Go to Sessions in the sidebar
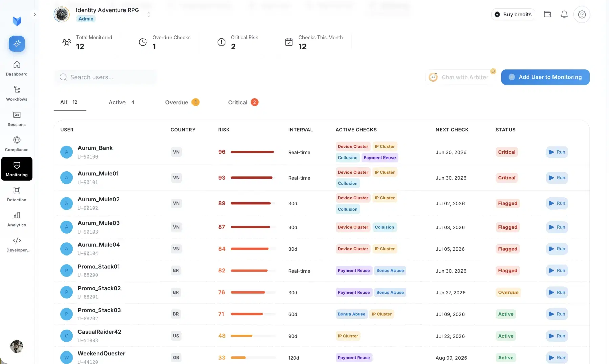The height and width of the screenshot is (364, 609). (x=17, y=119)
